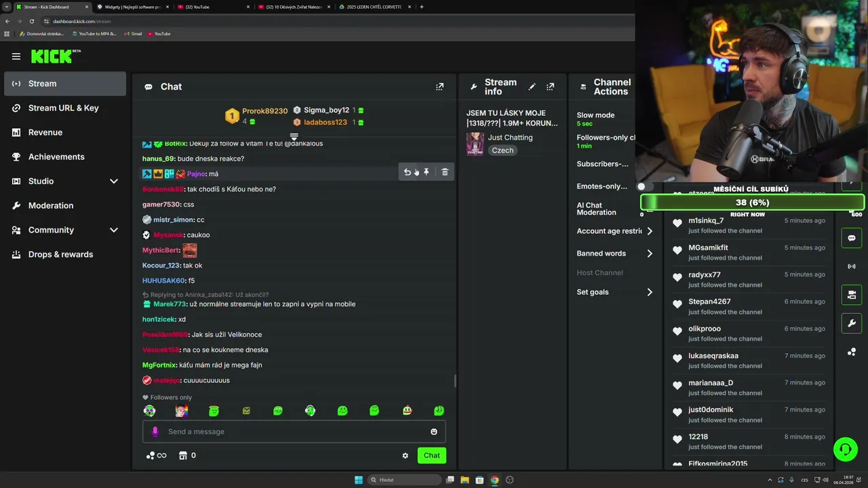Pop out the Chat panel
This screenshot has height=488, width=868.
coord(439,87)
